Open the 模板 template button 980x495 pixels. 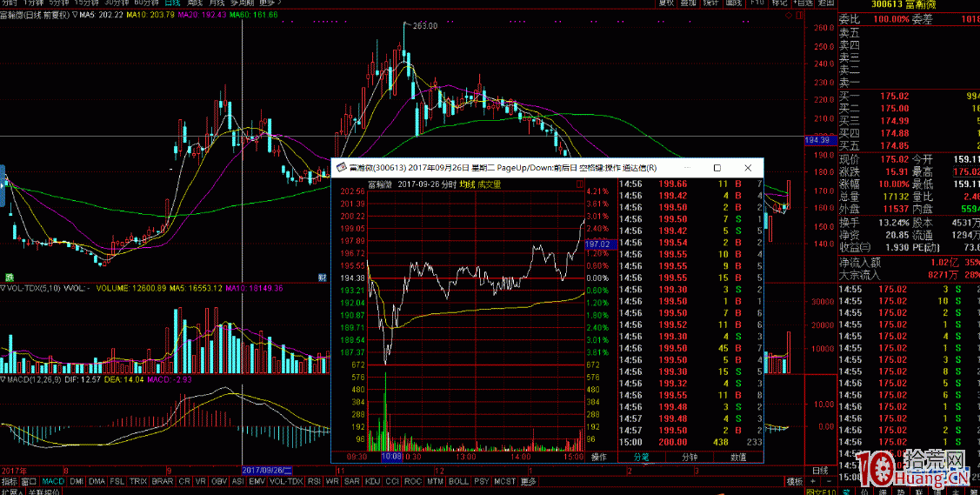point(795,481)
